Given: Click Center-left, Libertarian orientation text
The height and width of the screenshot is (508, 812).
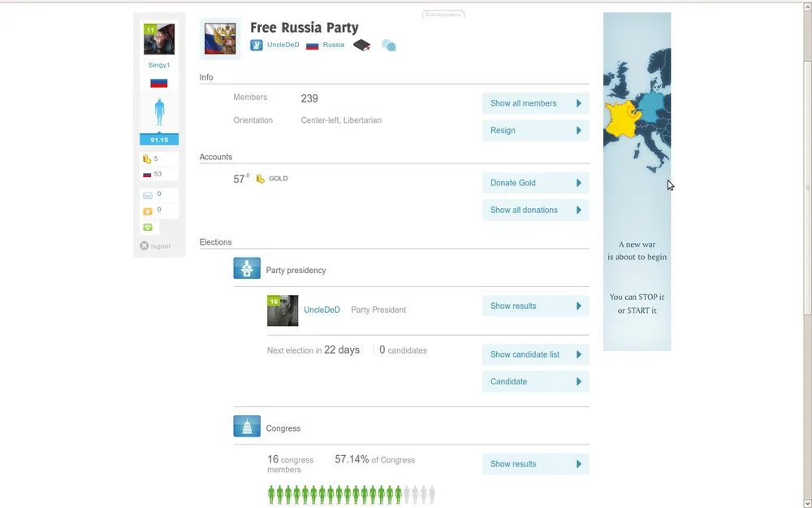Looking at the screenshot, I should tap(341, 120).
